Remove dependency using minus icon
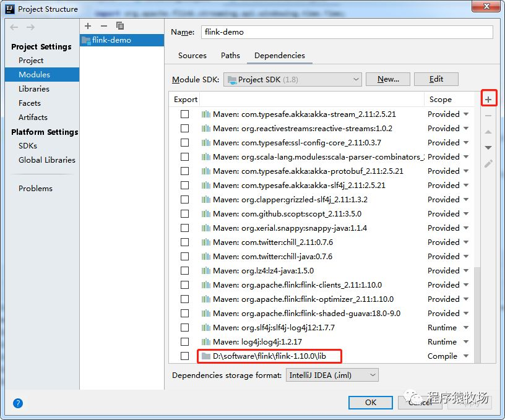The image size is (505, 420). pyautogui.click(x=488, y=116)
